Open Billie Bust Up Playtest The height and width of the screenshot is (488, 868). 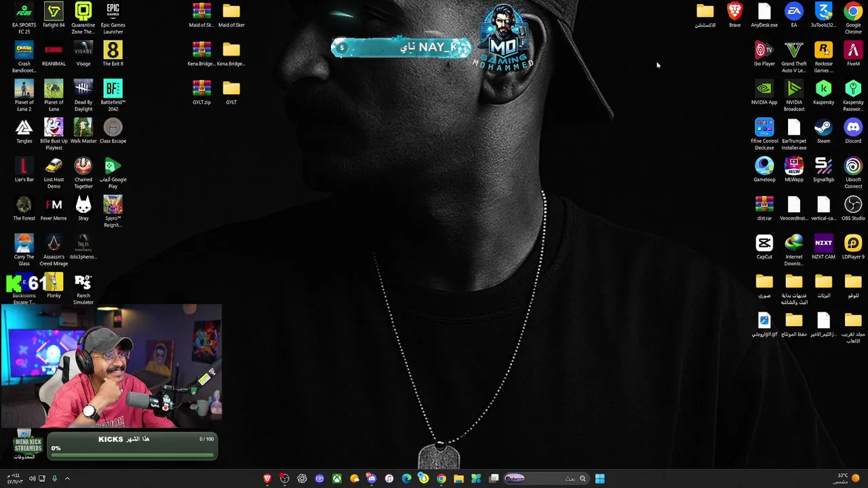point(54,134)
